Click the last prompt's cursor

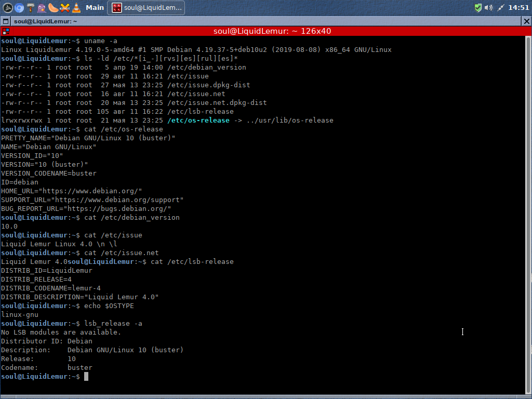point(86,376)
